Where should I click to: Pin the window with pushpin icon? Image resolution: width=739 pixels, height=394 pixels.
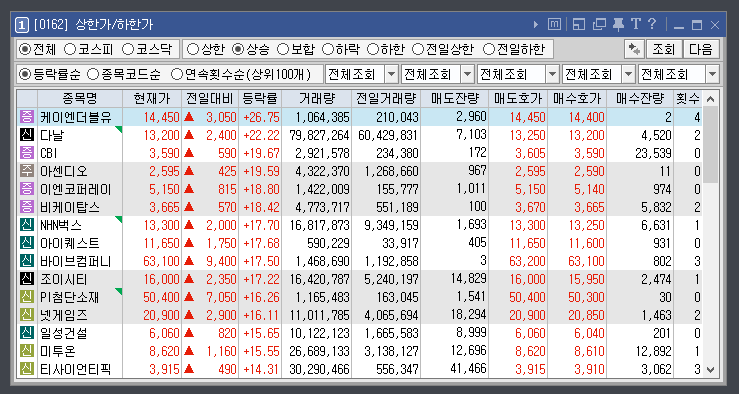pos(618,25)
